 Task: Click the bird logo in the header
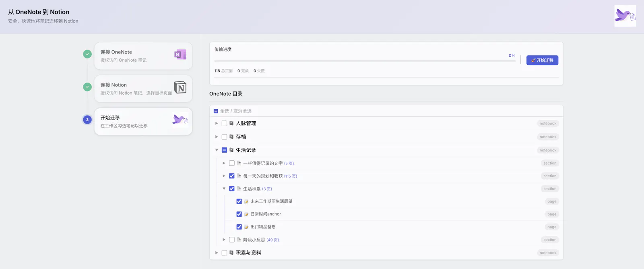(625, 16)
